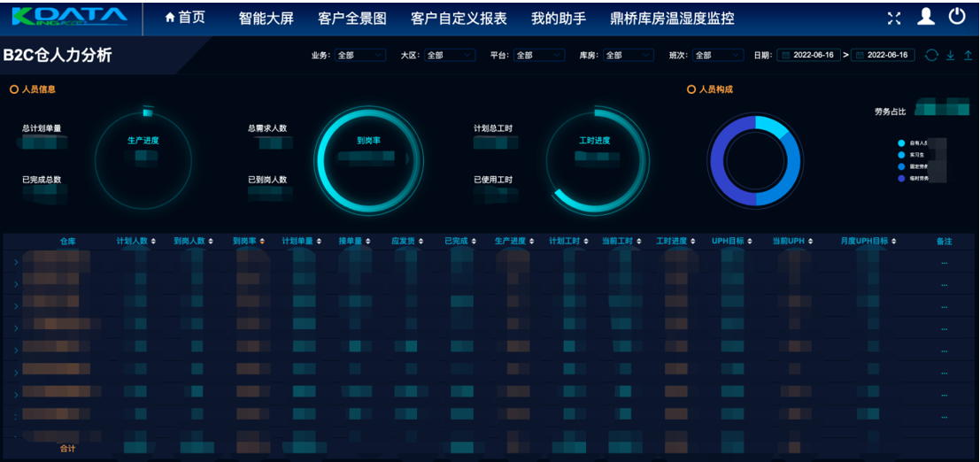The width and height of the screenshot is (980, 462).
Task: Expand the first warehouse table row
Action: (15, 263)
